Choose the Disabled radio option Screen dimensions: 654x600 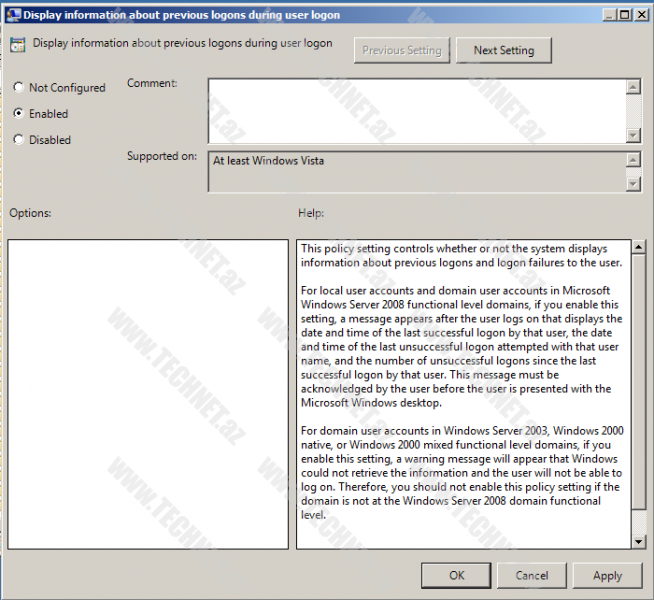(19, 140)
